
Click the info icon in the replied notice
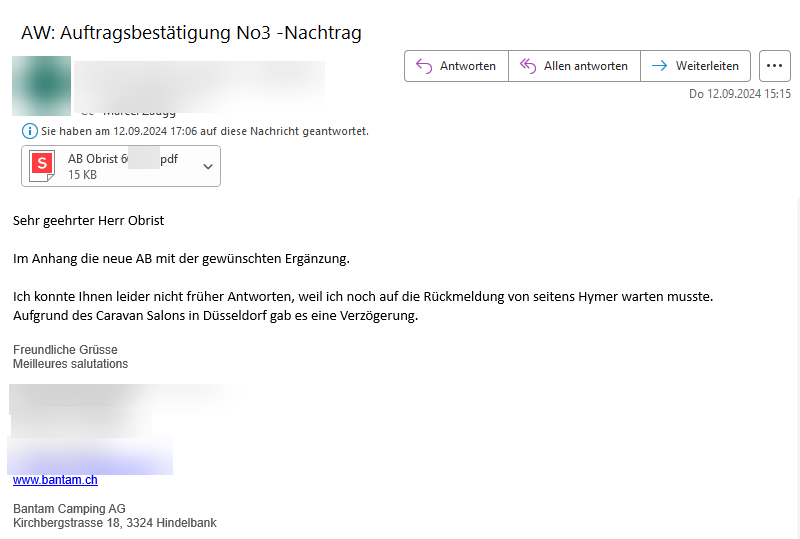click(29, 131)
